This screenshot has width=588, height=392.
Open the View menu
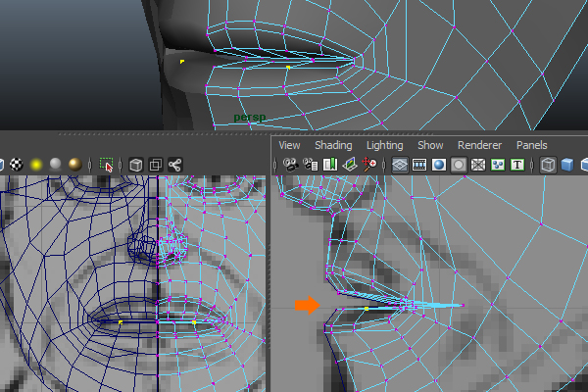289,145
